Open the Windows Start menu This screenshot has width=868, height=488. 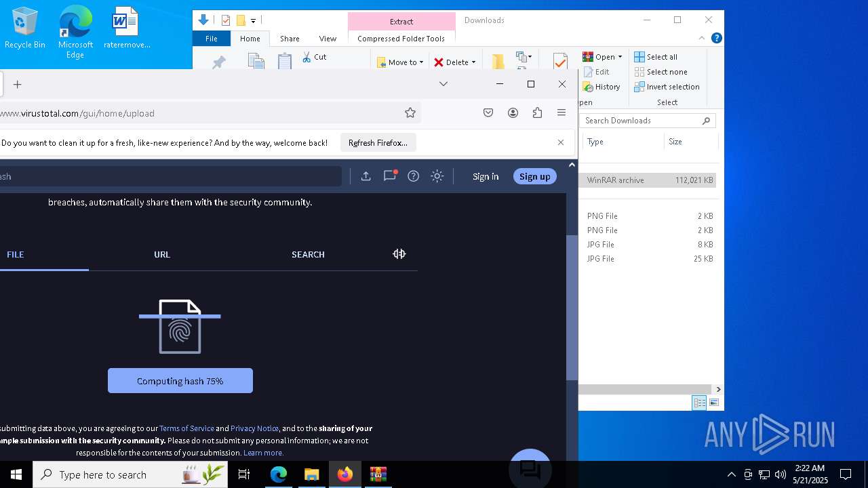point(16,474)
